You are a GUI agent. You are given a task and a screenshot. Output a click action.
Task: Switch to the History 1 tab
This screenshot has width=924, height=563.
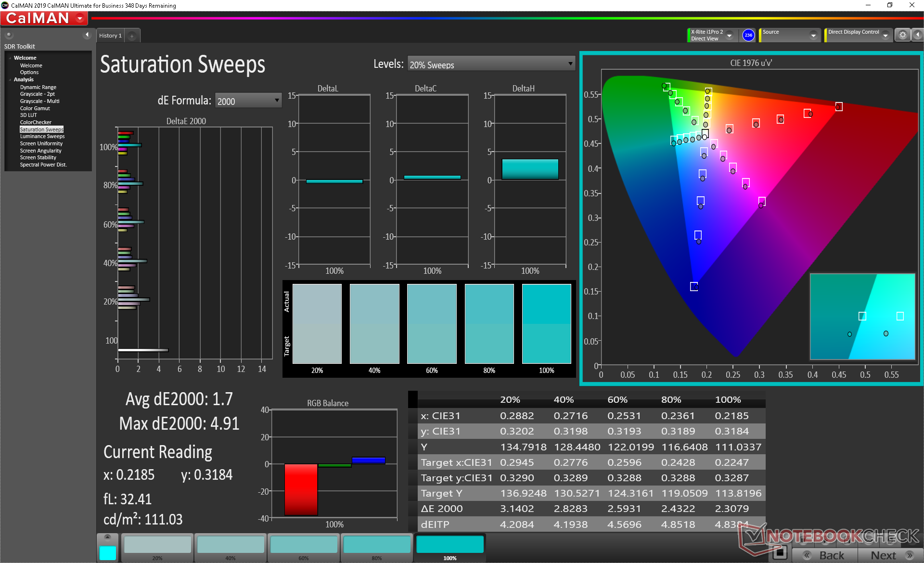[x=110, y=36]
